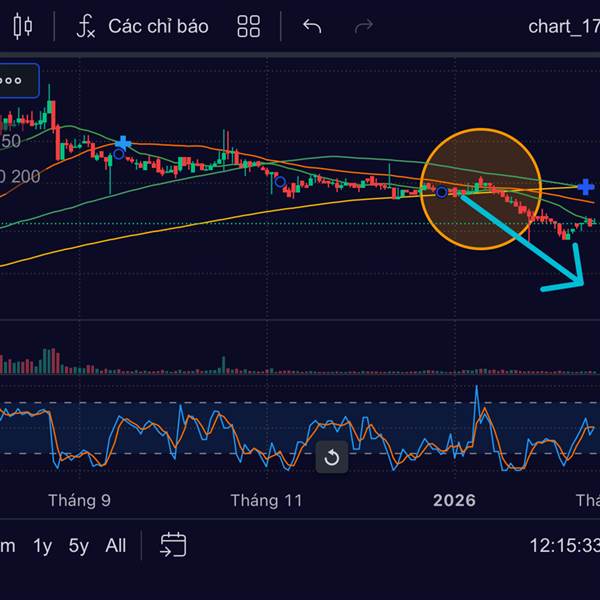600x600 pixels.
Task: Undo the last chart action
Action: click(312, 26)
